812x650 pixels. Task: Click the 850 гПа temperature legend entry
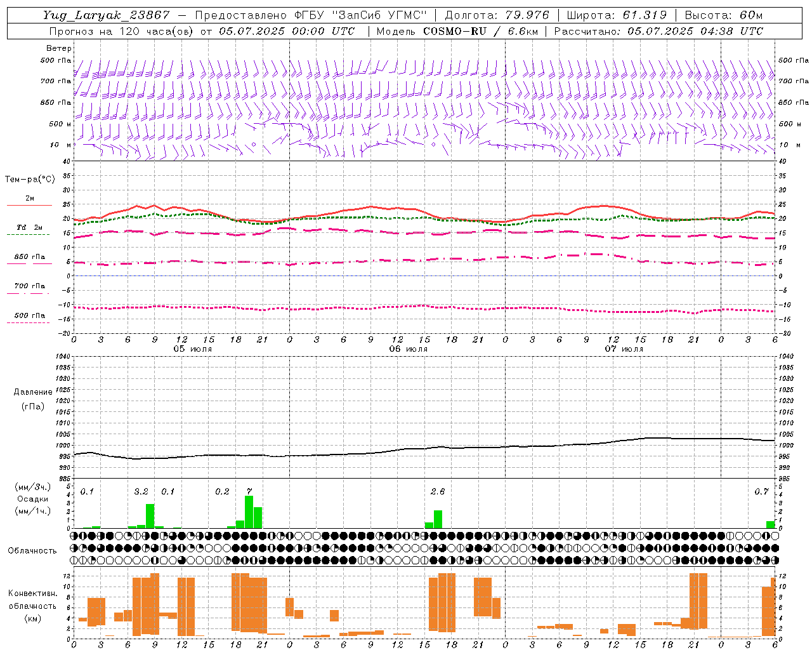(x=30, y=257)
